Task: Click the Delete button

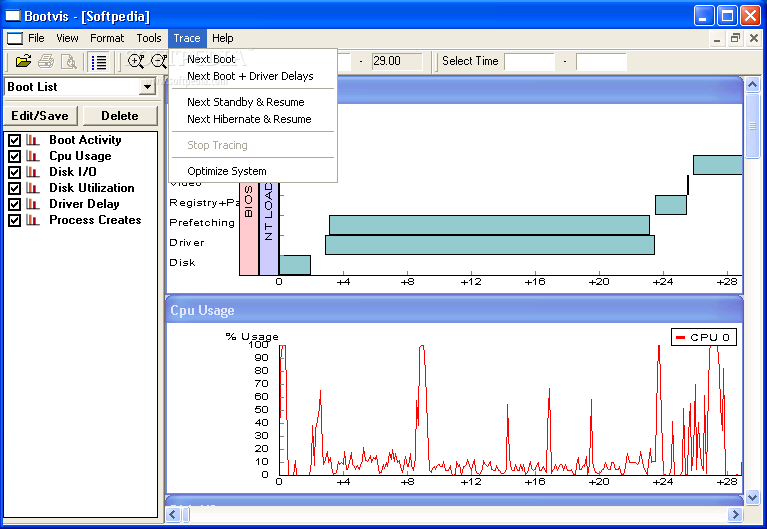Action: pyautogui.click(x=120, y=116)
